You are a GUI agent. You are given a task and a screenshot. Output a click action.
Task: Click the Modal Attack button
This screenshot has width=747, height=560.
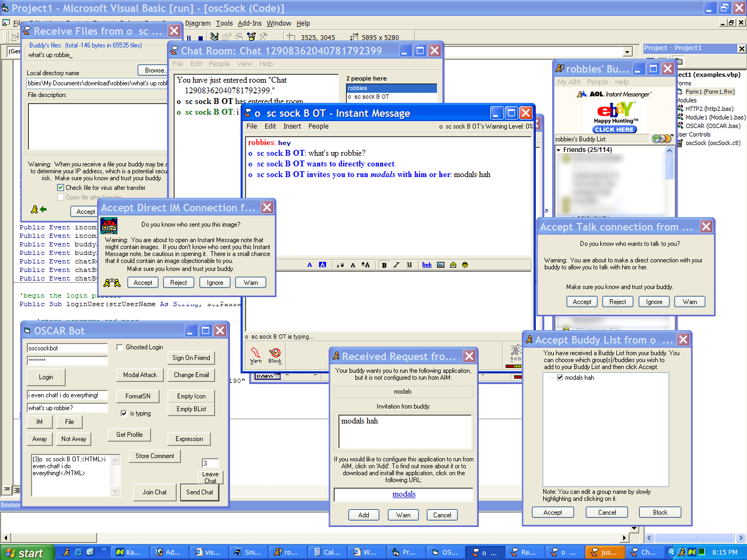pos(140,375)
